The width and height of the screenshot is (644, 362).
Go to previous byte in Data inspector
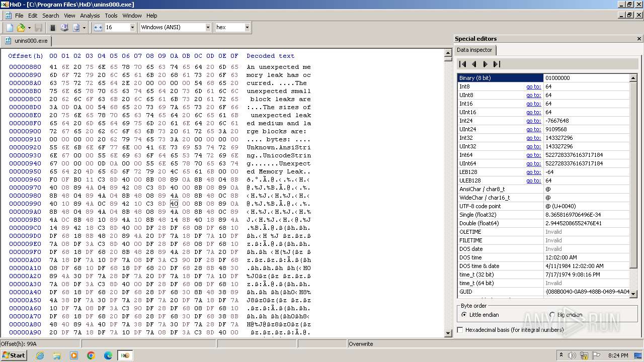(474, 64)
